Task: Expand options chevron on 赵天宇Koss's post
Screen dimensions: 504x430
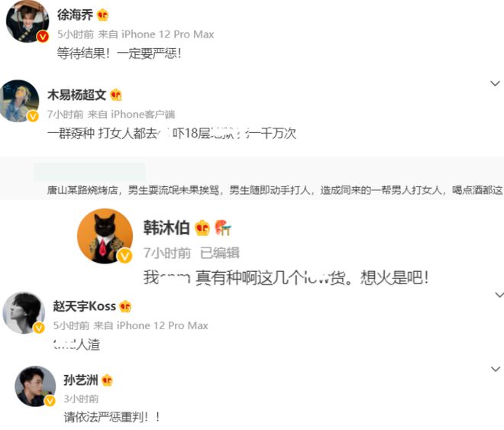Action: click(x=499, y=295)
